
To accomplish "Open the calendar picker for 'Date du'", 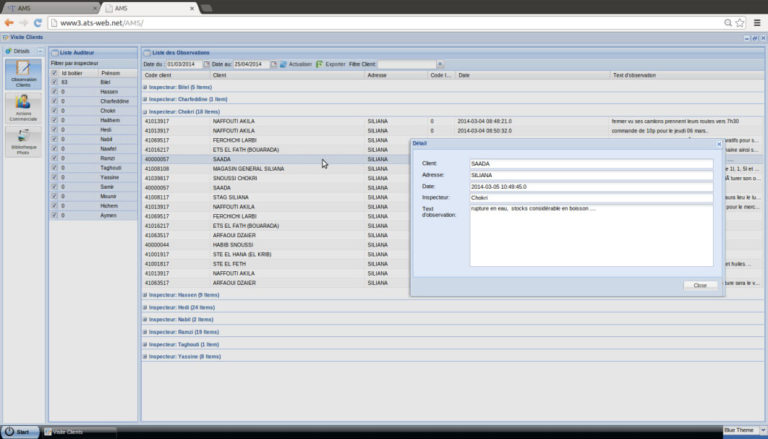I will (207, 63).
